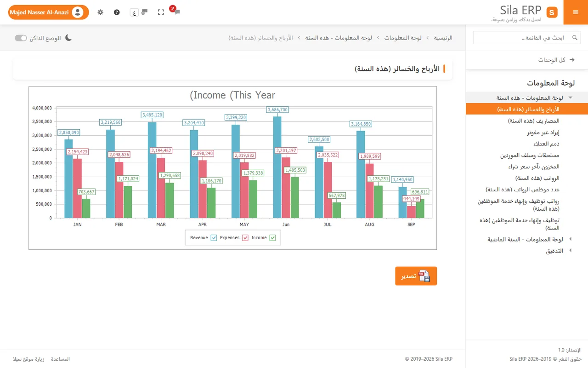Click the JAN revenue bar labeled 2,858,090
Viewport: 588px width, 368px height.
[x=68, y=178]
